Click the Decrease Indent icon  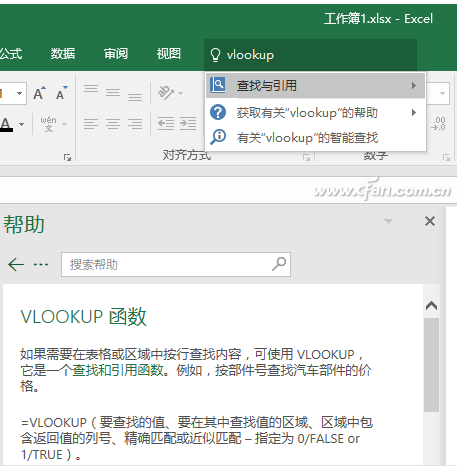(x=166, y=124)
